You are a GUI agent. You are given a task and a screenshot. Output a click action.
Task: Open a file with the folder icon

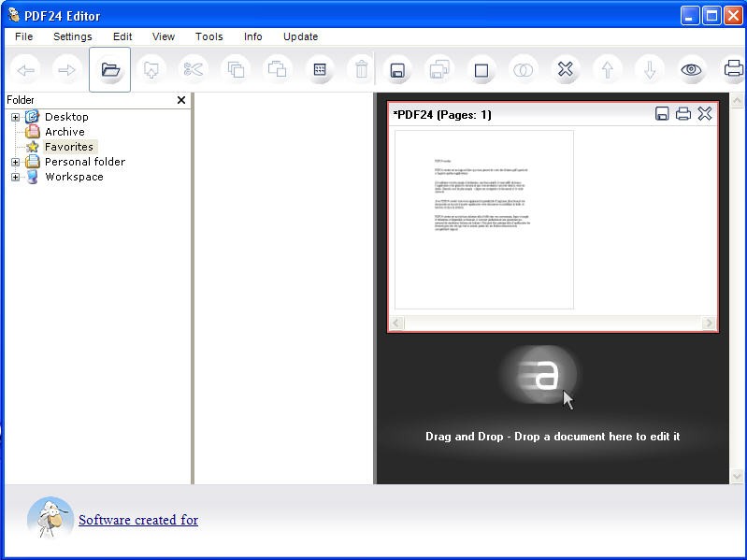110,70
